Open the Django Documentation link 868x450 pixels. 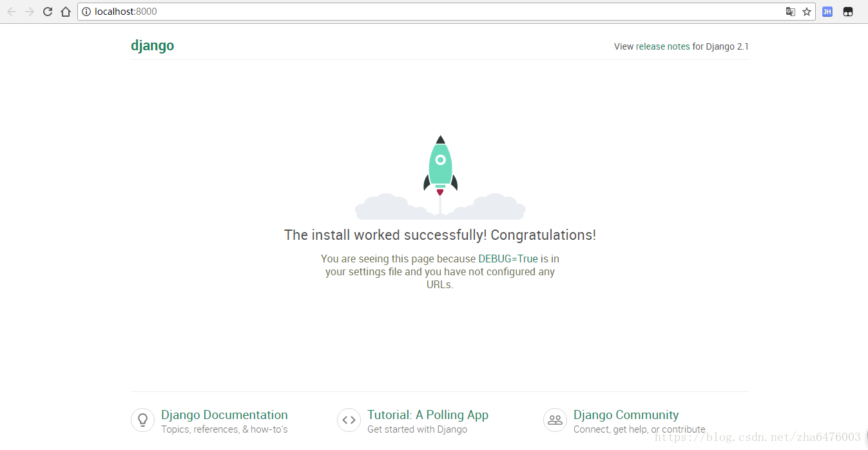tap(224, 415)
